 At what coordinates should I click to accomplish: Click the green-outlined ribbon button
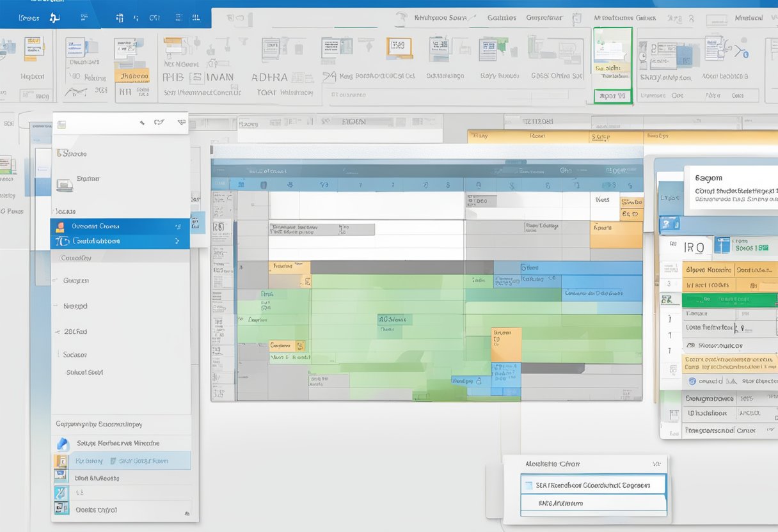click(x=612, y=65)
